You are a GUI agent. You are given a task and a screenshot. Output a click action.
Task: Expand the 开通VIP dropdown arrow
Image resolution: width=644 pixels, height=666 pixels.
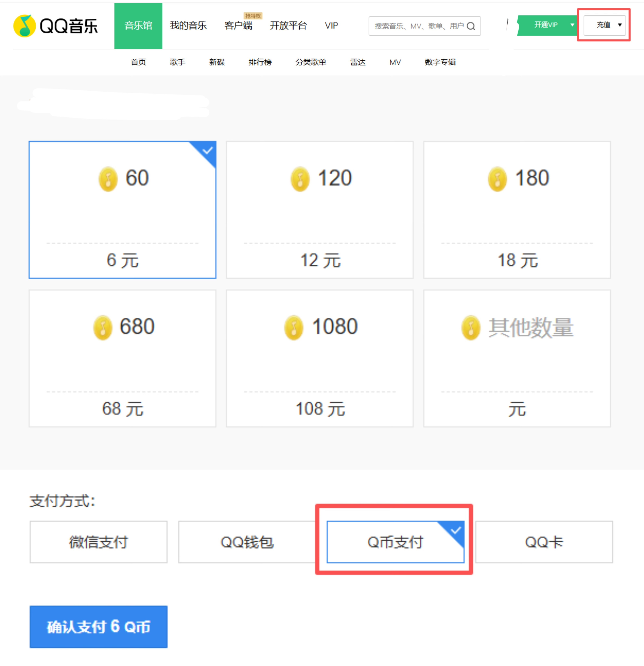click(572, 25)
